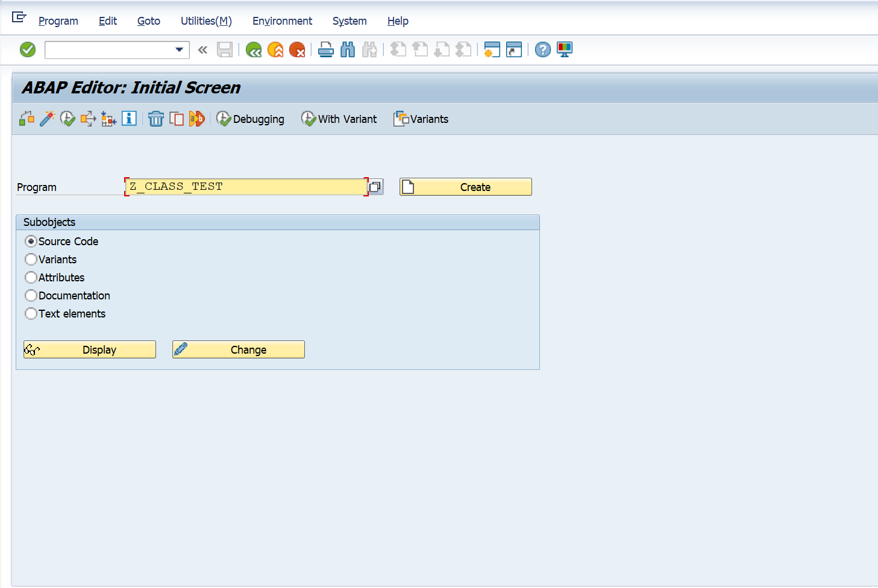
Task: Click the green Back icon
Action: click(254, 49)
